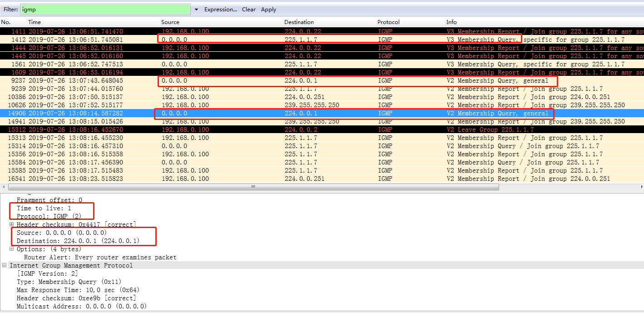Image resolution: width=644 pixels, height=313 pixels.
Task: Sort packets by the Source column
Action: [x=170, y=22]
